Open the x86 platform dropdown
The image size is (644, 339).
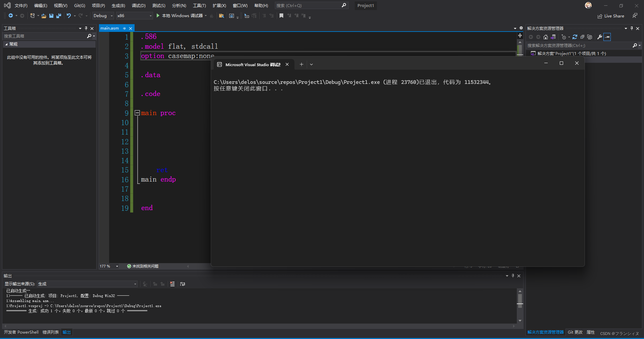[x=134, y=15]
